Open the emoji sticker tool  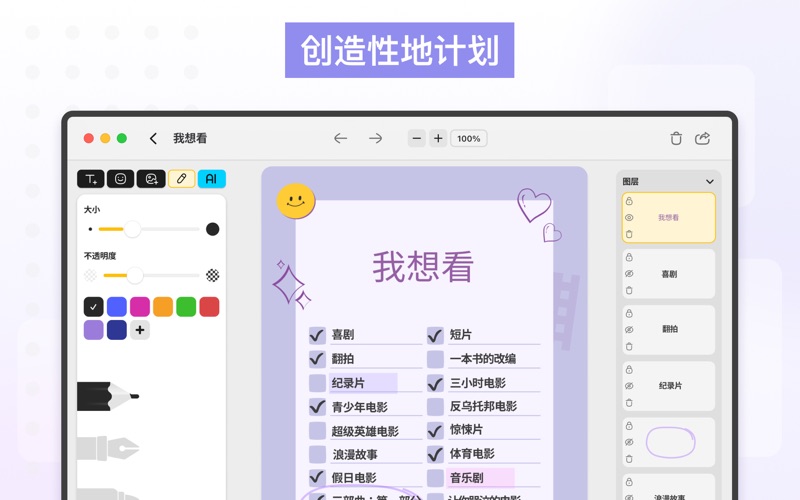(120, 179)
